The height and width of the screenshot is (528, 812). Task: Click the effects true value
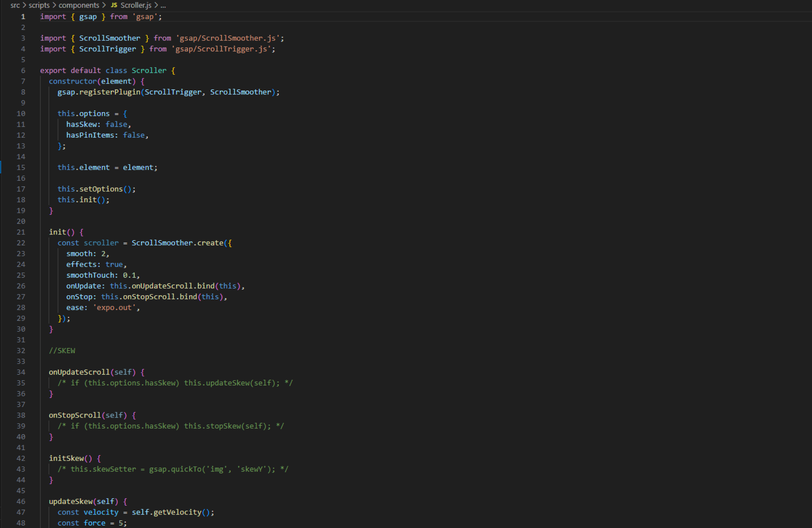[x=114, y=264]
